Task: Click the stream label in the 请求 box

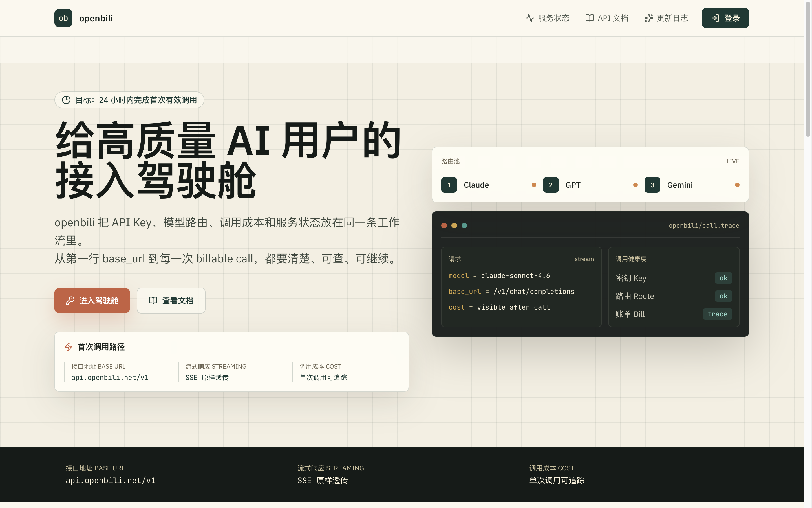Action: [584, 259]
